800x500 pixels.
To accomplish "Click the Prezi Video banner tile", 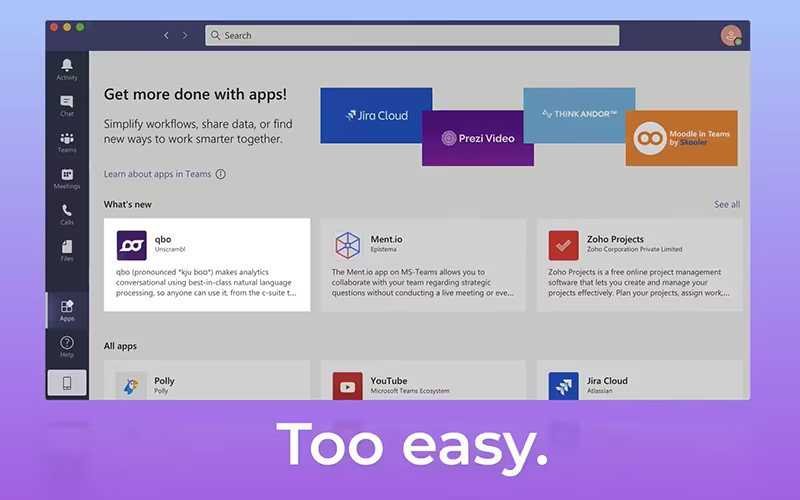I will pyautogui.click(x=478, y=138).
